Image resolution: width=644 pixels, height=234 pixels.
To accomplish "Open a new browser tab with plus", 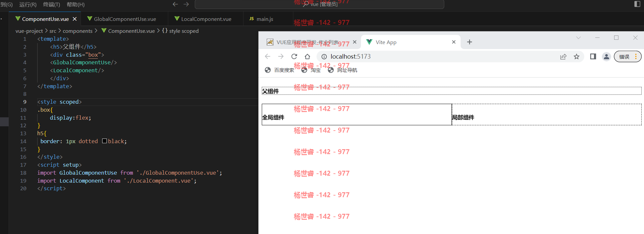I will click(469, 42).
